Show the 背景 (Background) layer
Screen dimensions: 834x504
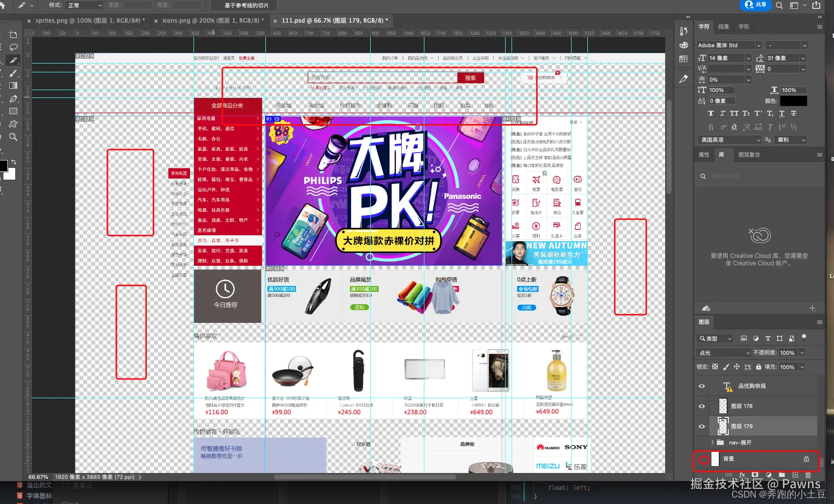[704, 459]
